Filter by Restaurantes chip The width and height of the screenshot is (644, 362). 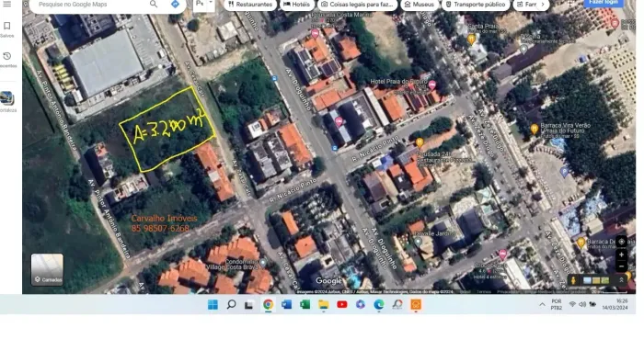[x=250, y=5]
